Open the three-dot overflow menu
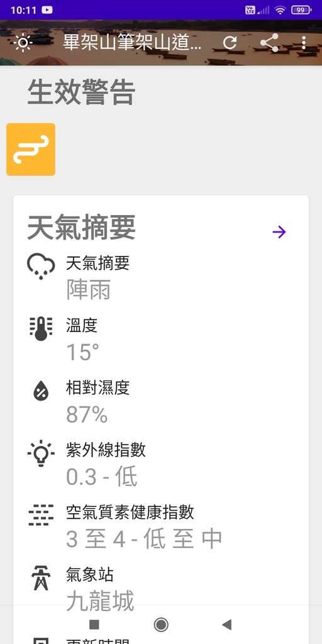Image resolution: width=322 pixels, height=644 pixels. tap(304, 43)
